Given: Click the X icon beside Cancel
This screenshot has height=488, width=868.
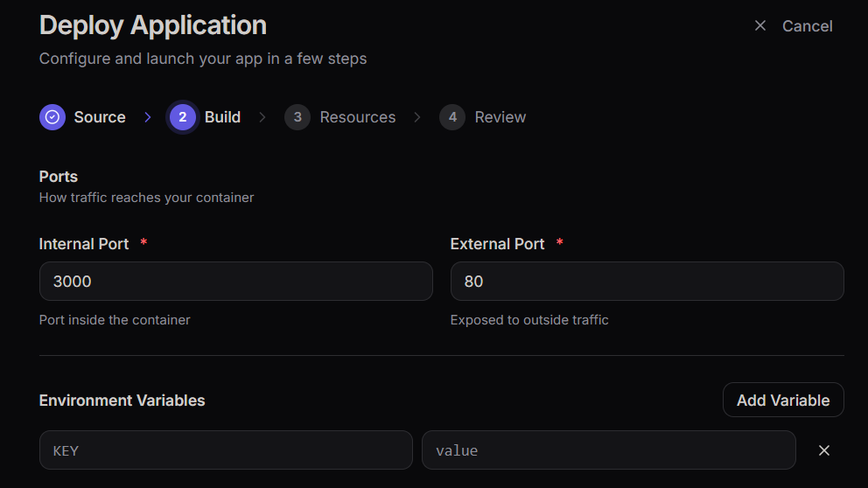Looking at the screenshot, I should pos(760,26).
